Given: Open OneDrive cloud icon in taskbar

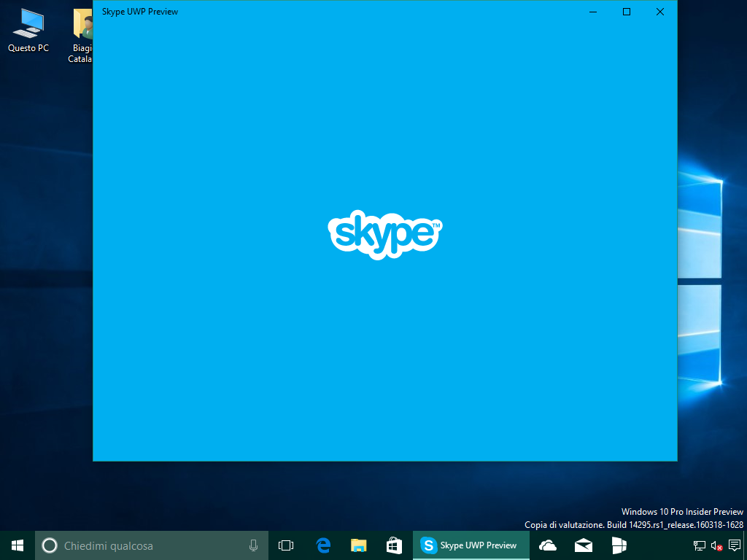Looking at the screenshot, I should 548,545.
